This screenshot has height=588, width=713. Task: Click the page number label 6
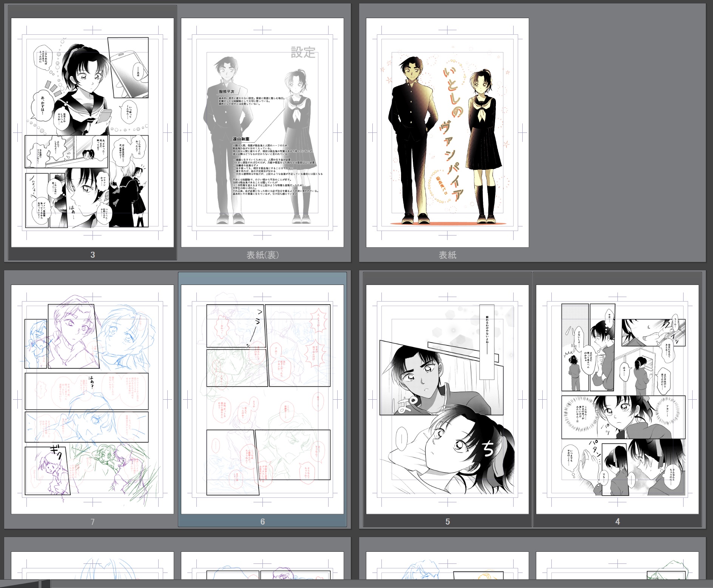tap(262, 522)
